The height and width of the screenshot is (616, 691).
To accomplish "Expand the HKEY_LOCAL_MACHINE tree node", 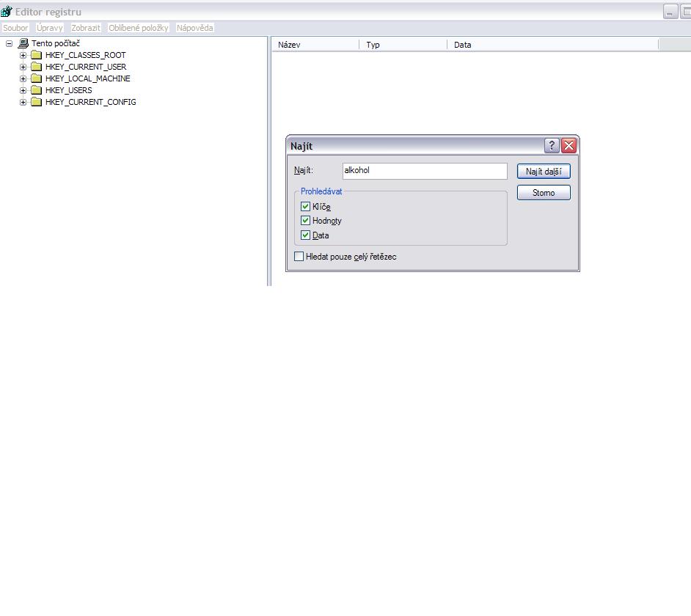I will coord(23,78).
